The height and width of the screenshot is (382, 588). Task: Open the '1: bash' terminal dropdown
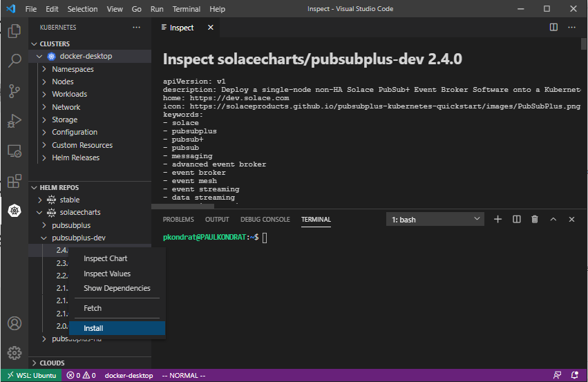coord(435,220)
